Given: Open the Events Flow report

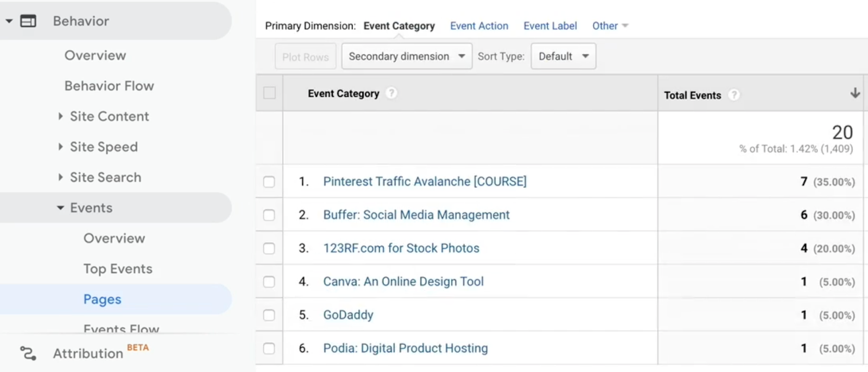Looking at the screenshot, I should tap(122, 328).
